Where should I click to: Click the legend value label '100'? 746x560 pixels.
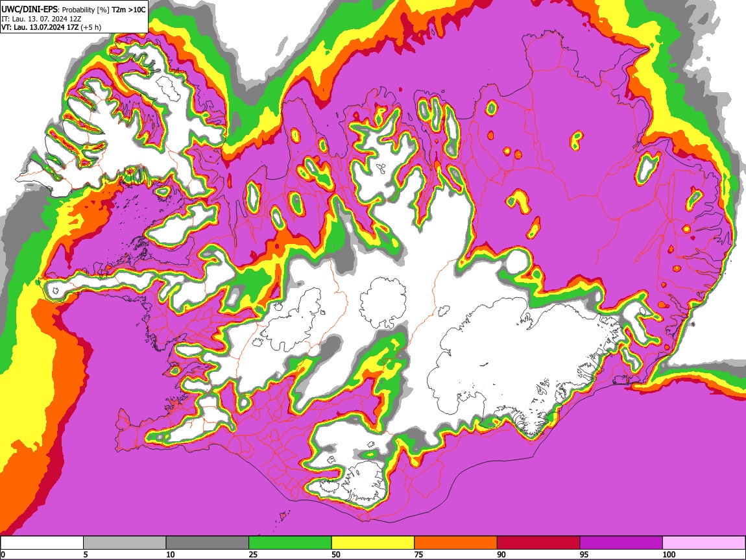(669, 554)
